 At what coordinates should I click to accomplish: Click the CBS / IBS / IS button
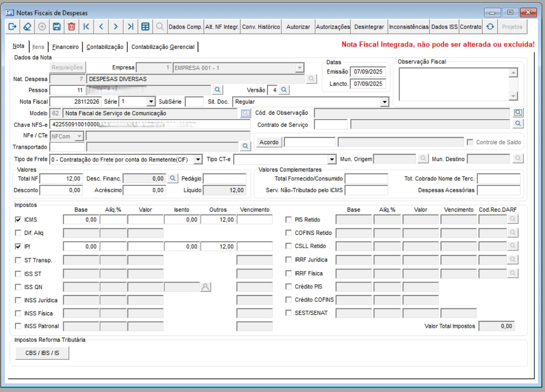click(x=42, y=353)
